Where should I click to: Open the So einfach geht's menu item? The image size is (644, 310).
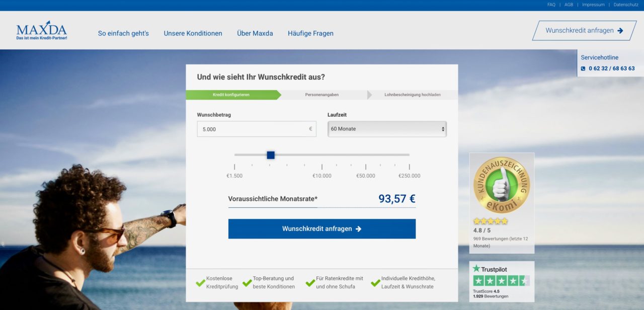click(x=123, y=33)
